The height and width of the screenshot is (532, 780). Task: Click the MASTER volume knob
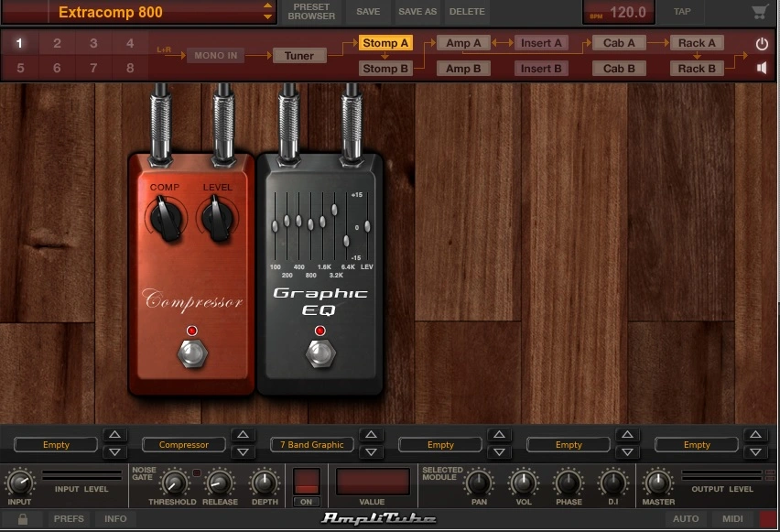point(658,482)
